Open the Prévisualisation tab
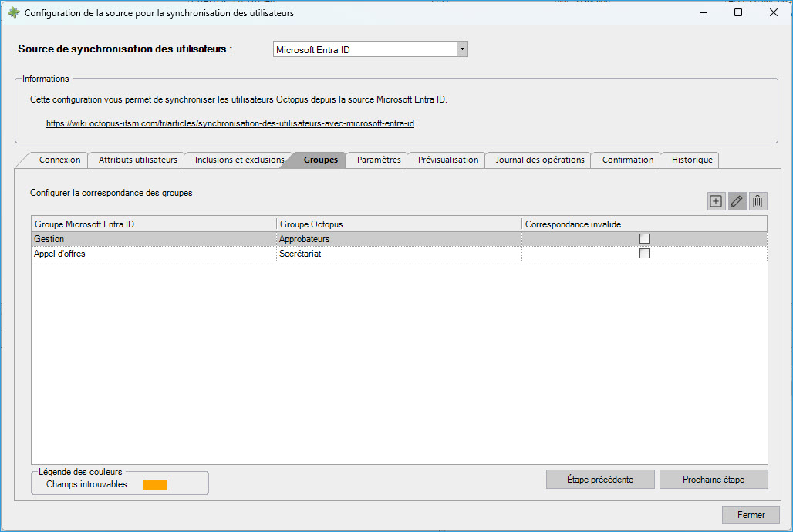Image resolution: width=793 pixels, height=532 pixels. [447, 160]
